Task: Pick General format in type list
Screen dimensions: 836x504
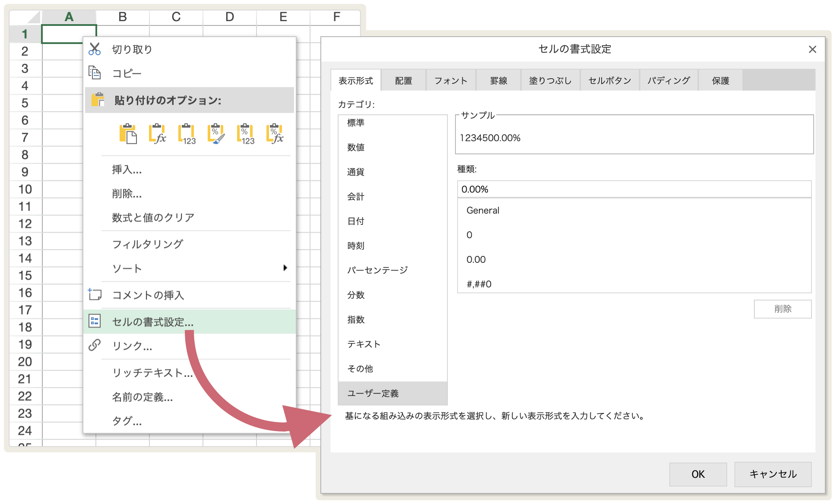Action: (634, 210)
